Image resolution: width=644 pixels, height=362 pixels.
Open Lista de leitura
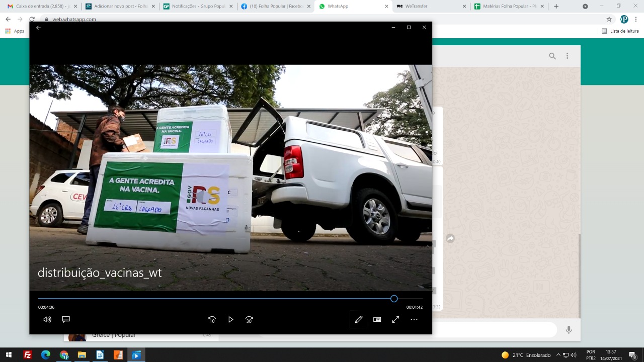pos(620,31)
